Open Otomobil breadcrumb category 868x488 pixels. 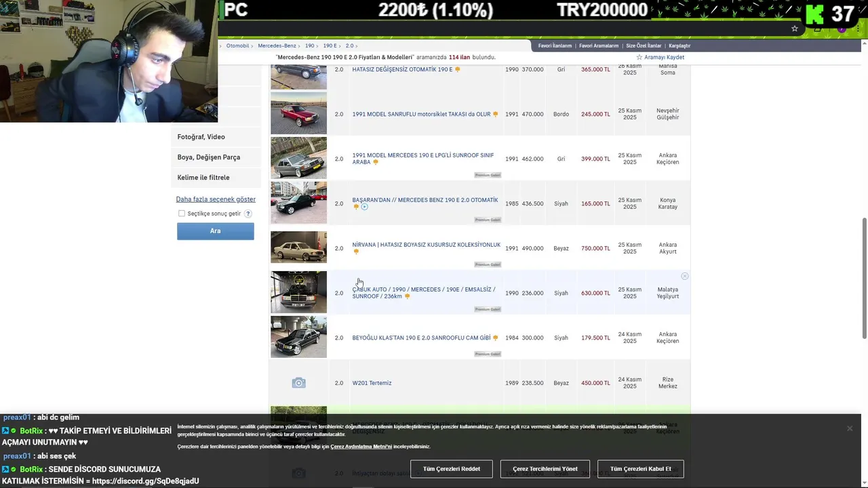point(237,45)
